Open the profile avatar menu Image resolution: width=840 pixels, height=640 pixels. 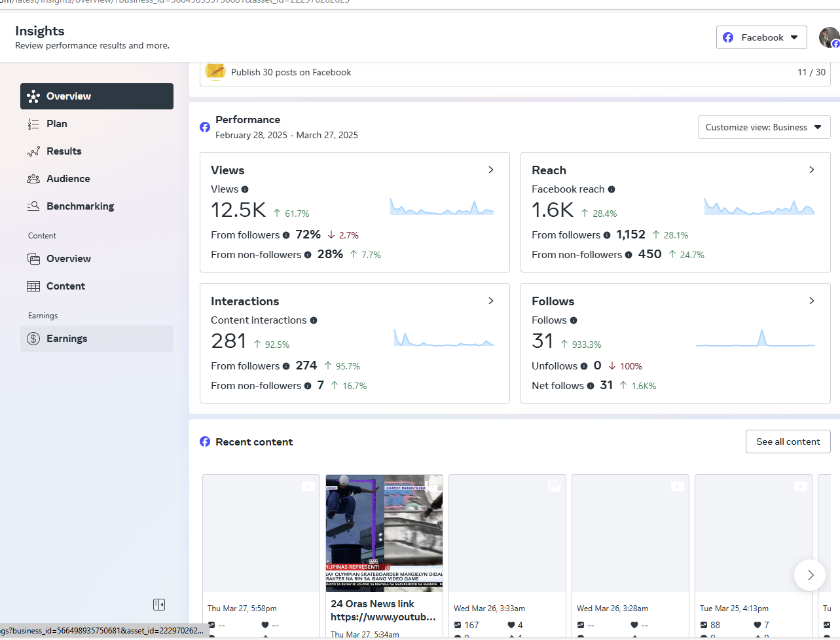829,37
